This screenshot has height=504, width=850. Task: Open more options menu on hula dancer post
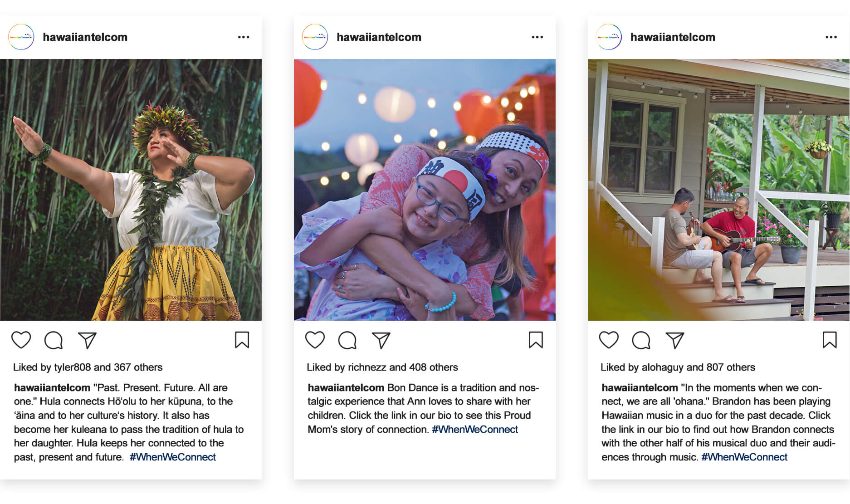[244, 37]
